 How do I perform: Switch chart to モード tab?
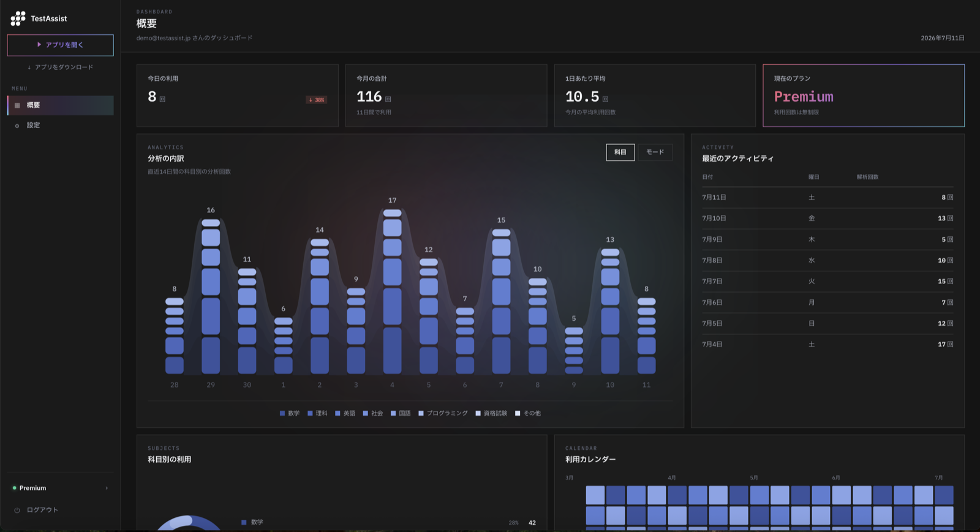click(655, 152)
